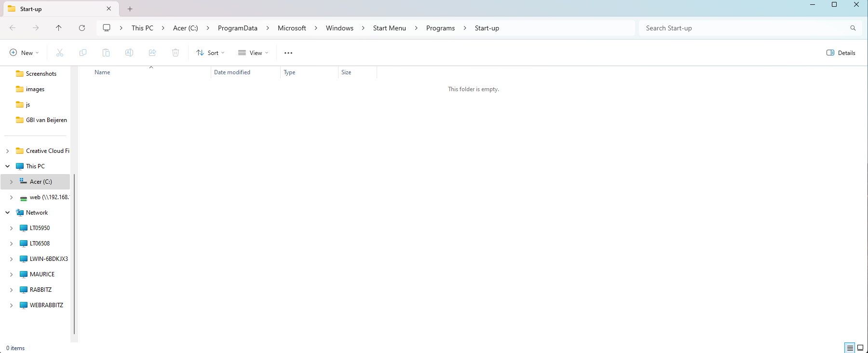
Task: Expand the Acer (C:) tree node
Action: (x=11, y=182)
